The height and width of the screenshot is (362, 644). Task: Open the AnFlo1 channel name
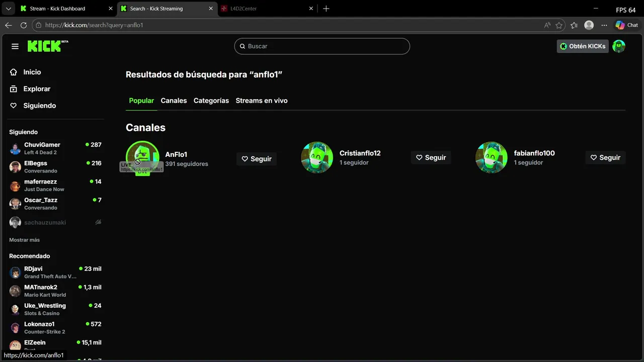coord(176,154)
